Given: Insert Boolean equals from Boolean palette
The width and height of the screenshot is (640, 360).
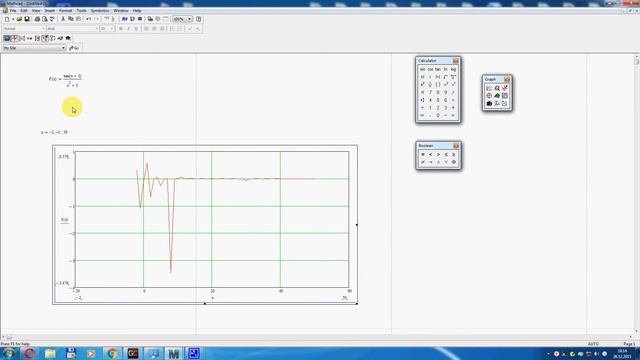Looking at the screenshot, I should click(422, 155).
